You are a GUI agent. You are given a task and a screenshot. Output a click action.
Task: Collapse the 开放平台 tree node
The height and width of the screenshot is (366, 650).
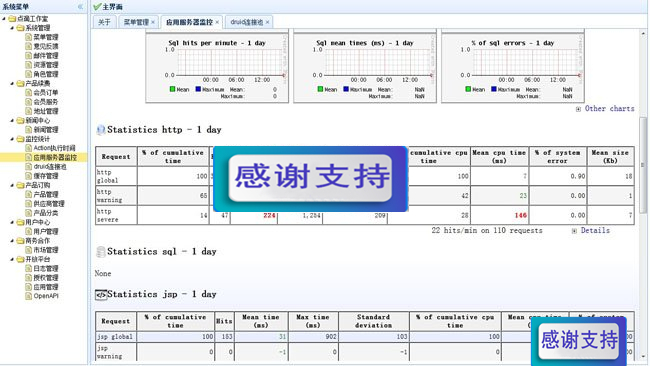pyautogui.click(x=12, y=259)
